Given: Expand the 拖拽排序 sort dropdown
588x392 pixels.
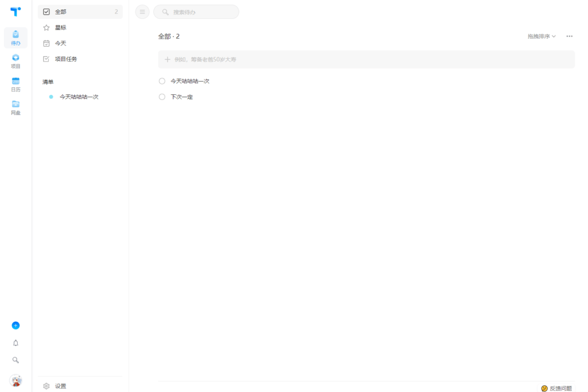Looking at the screenshot, I should [x=541, y=36].
